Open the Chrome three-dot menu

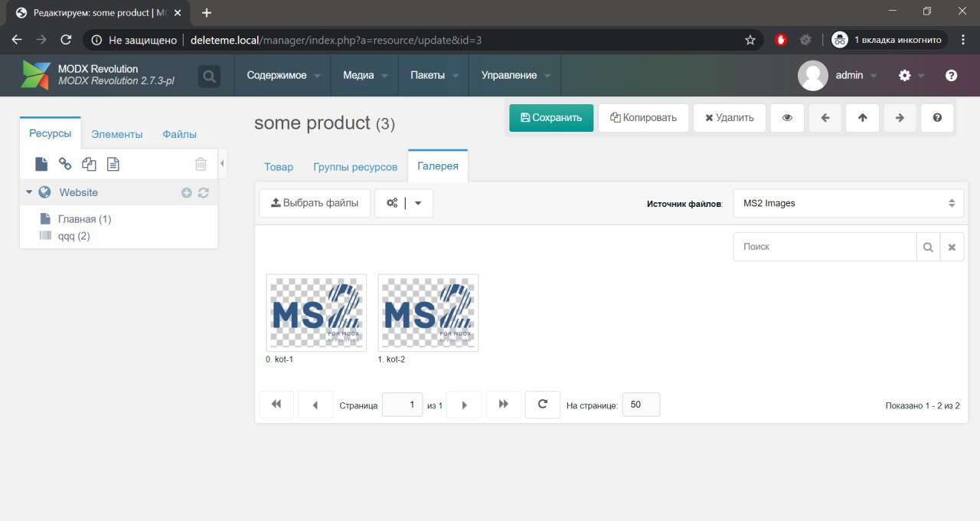[963, 40]
